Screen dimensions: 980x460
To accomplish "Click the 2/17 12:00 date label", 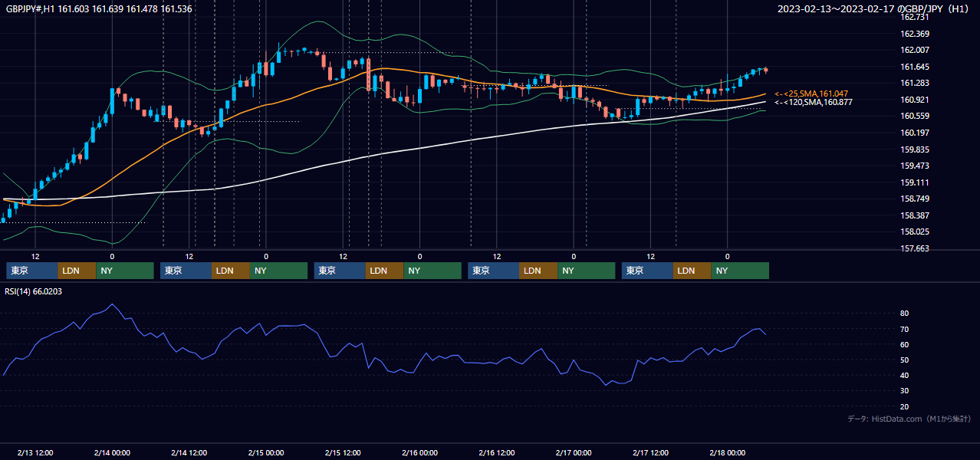I will coord(650,452).
